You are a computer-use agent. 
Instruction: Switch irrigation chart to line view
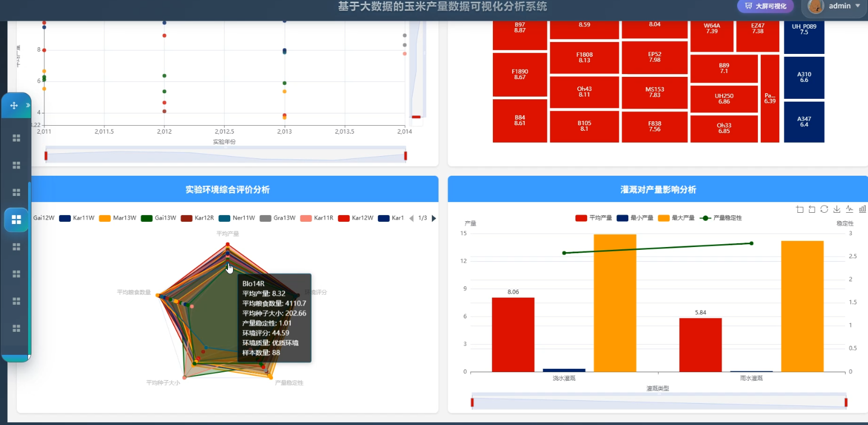(849, 209)
